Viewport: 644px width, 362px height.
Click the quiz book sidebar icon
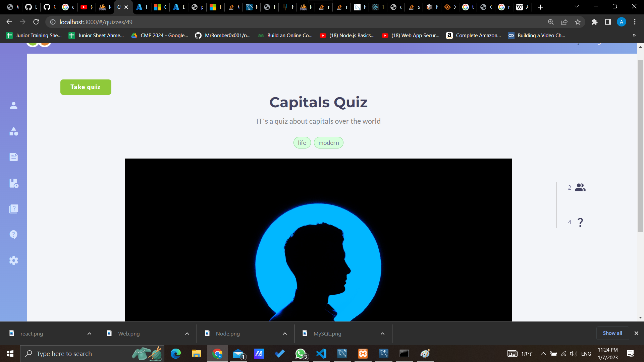[13, 183]
